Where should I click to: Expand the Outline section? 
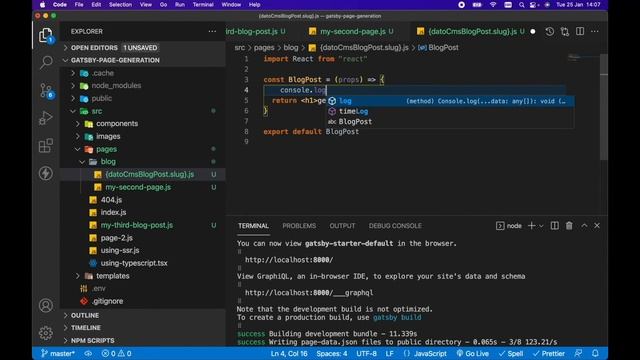click(x=85, y=316)
